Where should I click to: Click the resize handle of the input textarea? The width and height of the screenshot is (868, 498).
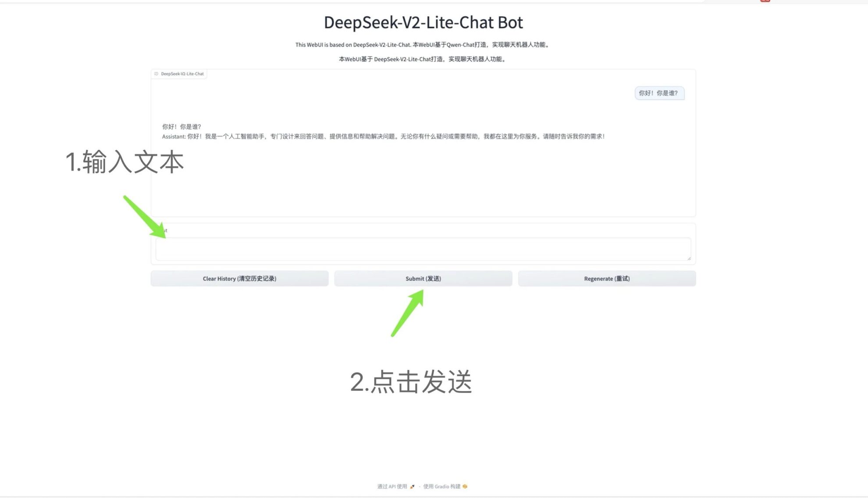[689, 258]
